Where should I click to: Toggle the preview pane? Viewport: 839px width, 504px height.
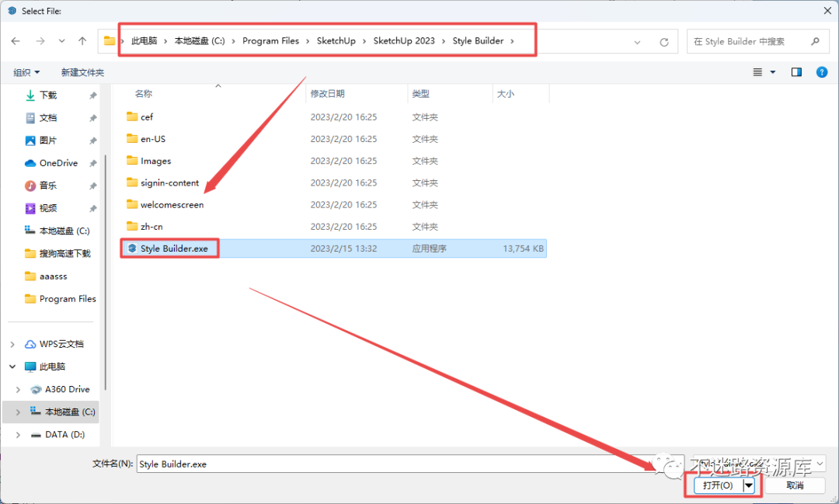[x=797, y=72]
